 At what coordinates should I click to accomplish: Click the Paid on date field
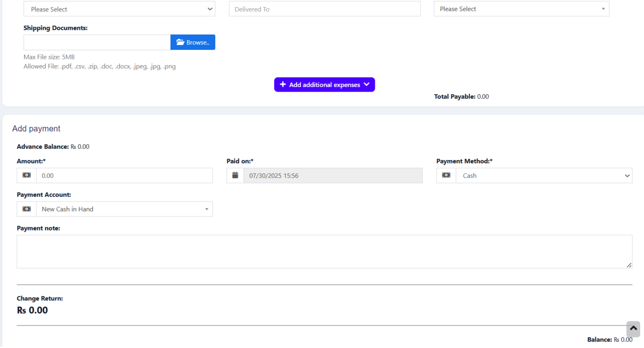click(x=332, y=176)
